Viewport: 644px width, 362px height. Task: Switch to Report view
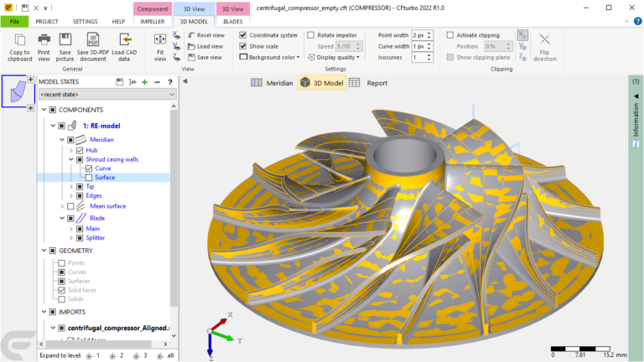[x=368, y=83]
